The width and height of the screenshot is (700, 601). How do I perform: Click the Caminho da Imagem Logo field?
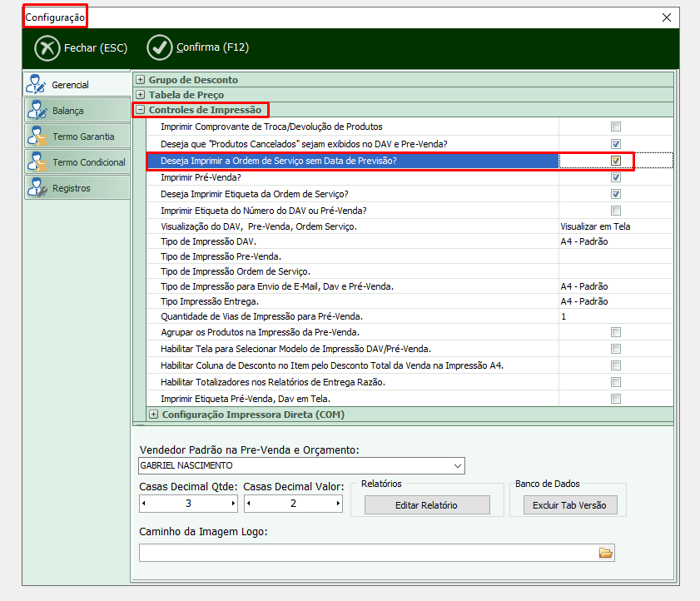[366, 553]
